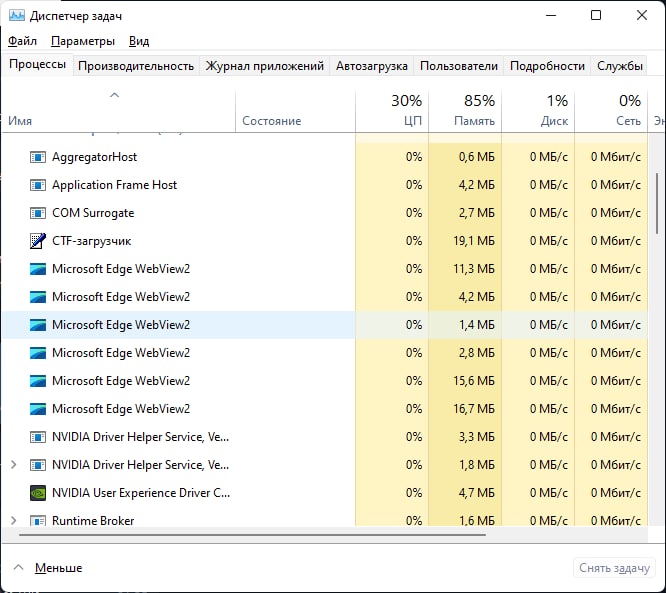Screen dimensions: 666x593
Task: Open the Службы tab
Action: (619, 66)
